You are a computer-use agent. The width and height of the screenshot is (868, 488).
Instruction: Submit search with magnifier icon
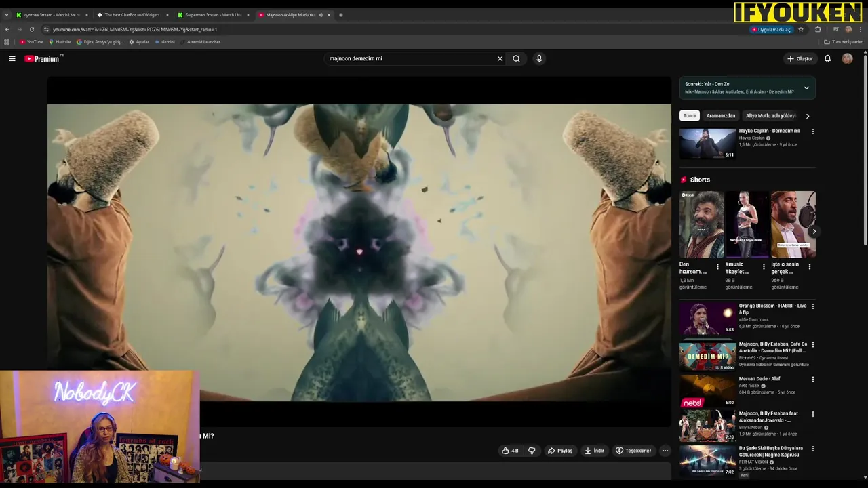tap(516, 59)
